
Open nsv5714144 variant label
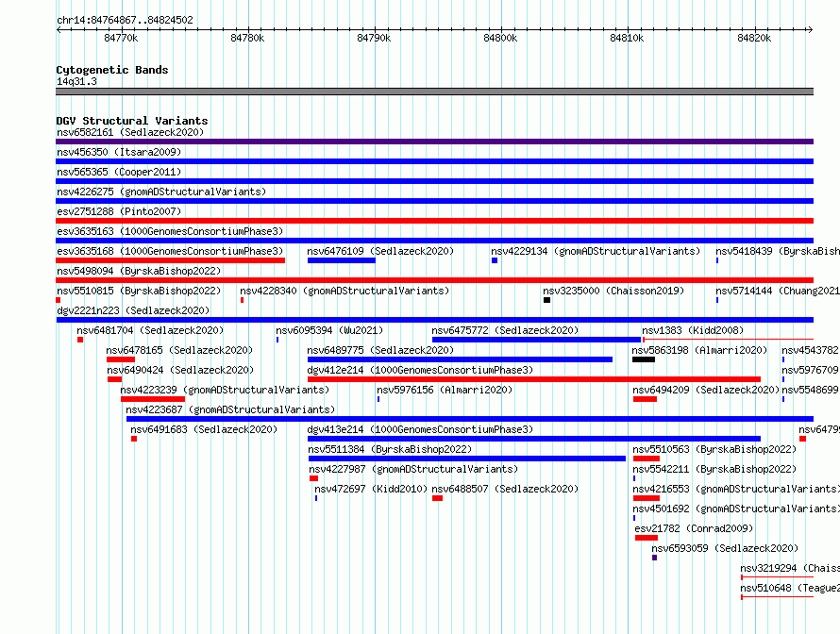pos(778,291)
